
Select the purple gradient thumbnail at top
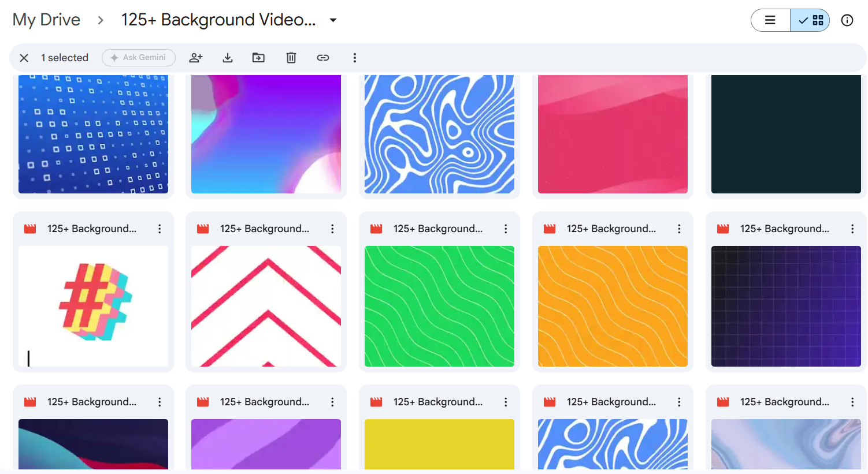(266, 134)
